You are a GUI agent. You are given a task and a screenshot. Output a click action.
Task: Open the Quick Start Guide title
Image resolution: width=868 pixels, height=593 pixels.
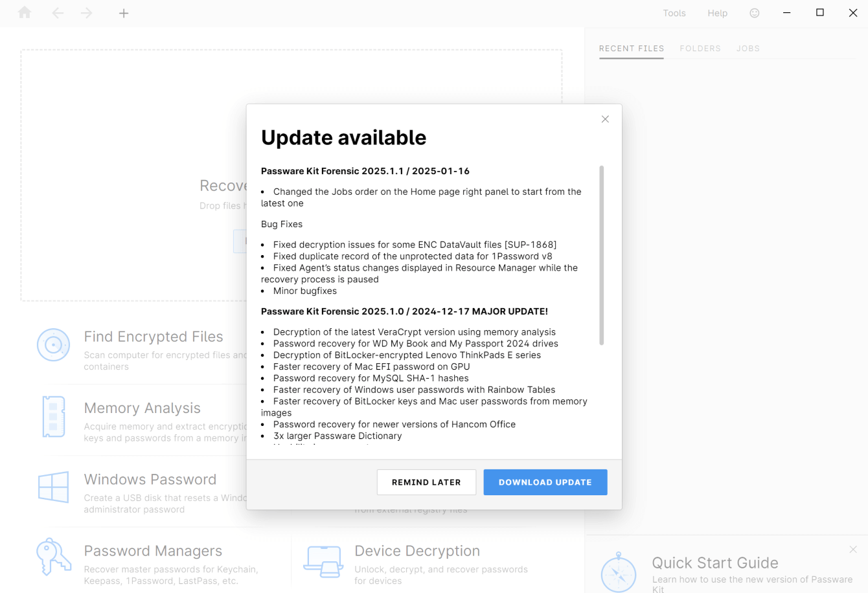[715, 563]
